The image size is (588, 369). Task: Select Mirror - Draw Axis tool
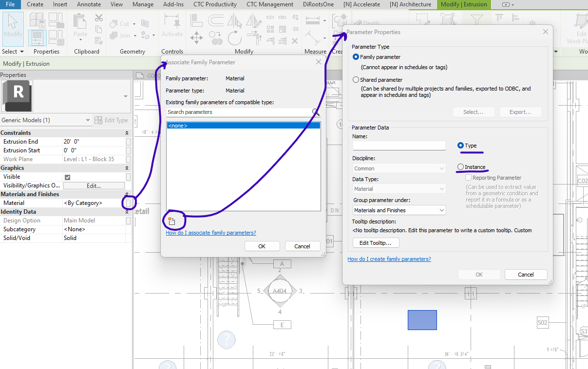tap(254, 20)
